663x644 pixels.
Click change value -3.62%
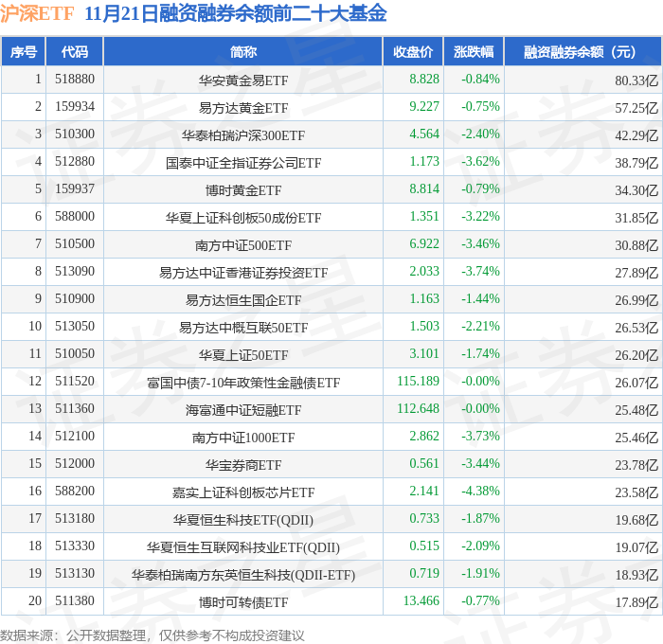click(x=480, y=162)
